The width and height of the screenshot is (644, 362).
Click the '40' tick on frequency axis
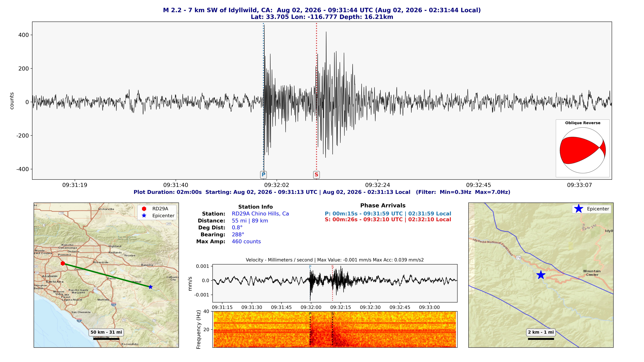coord(206,311)
